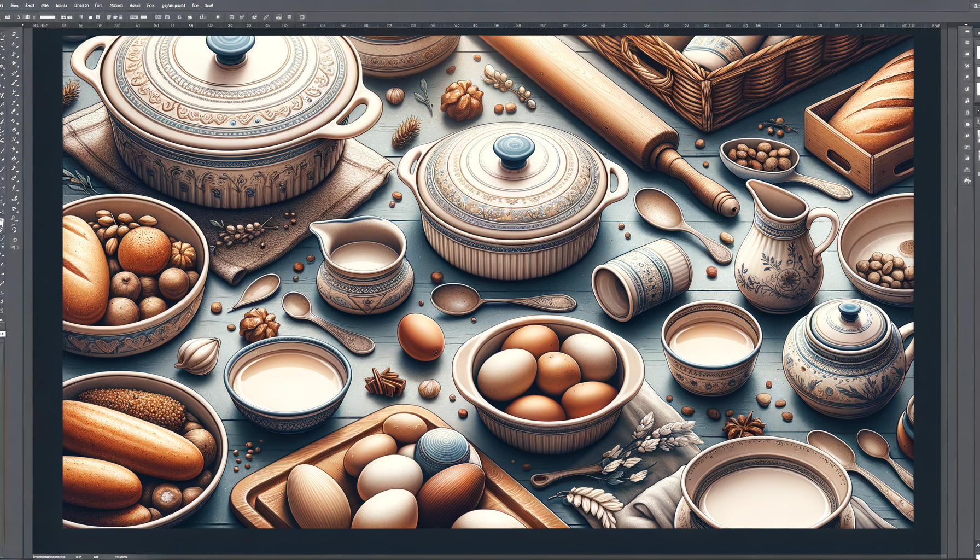Click the blue knob on the largest pot lid
The image size is (980, 560).
pos(230,49)
